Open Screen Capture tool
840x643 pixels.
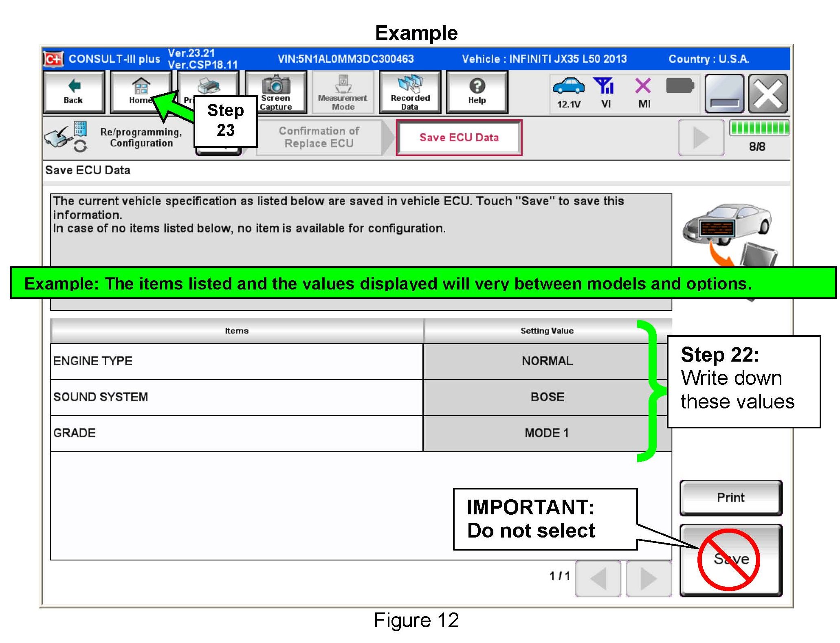(x=276, y=92)
